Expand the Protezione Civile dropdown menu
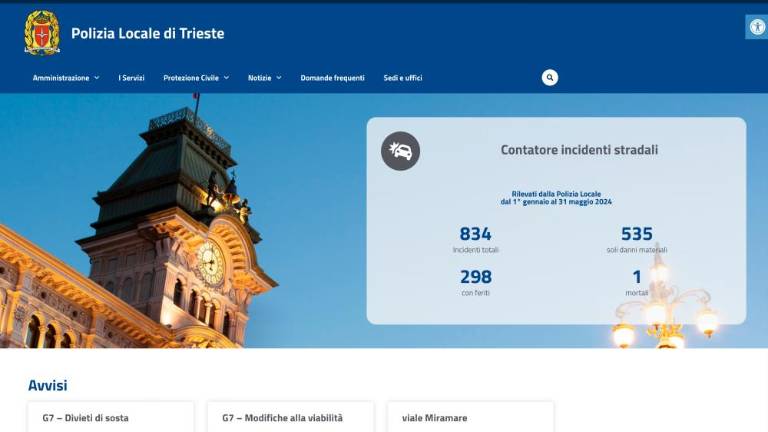Image resolution: width=768 pixels, height=432 pixels. (x=196, y=78)
